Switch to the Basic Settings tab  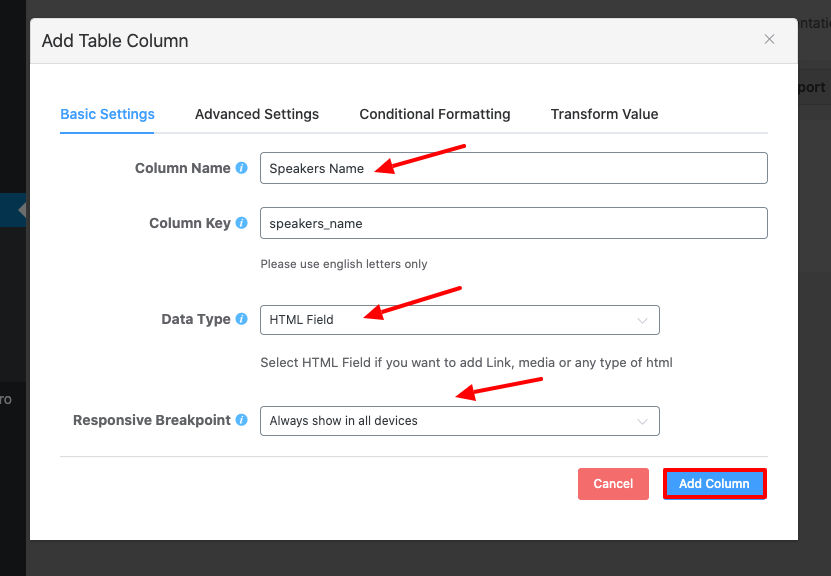click(107, 114)
